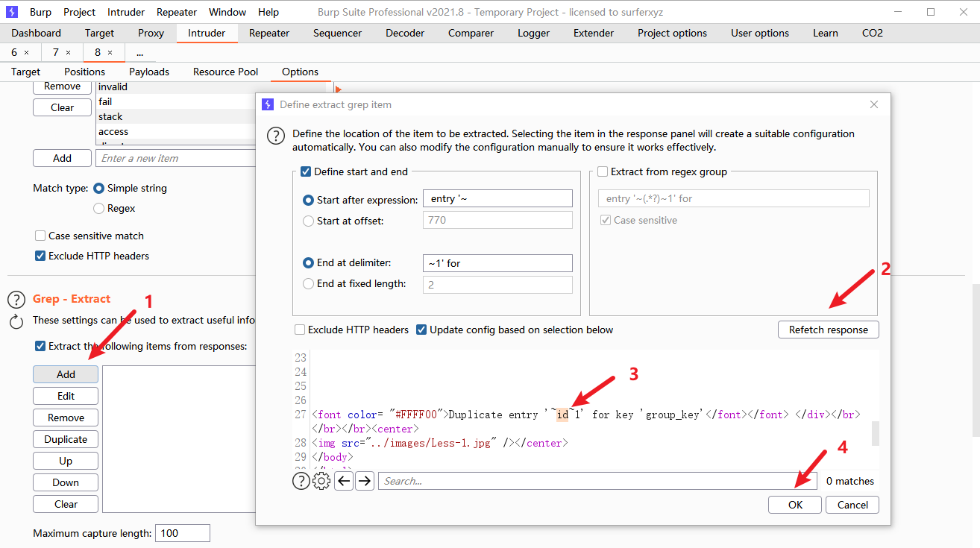This screenshot has width=980, height=548.
Task: Enable Case sensitive match checkbox
Action: click(40, 236)
